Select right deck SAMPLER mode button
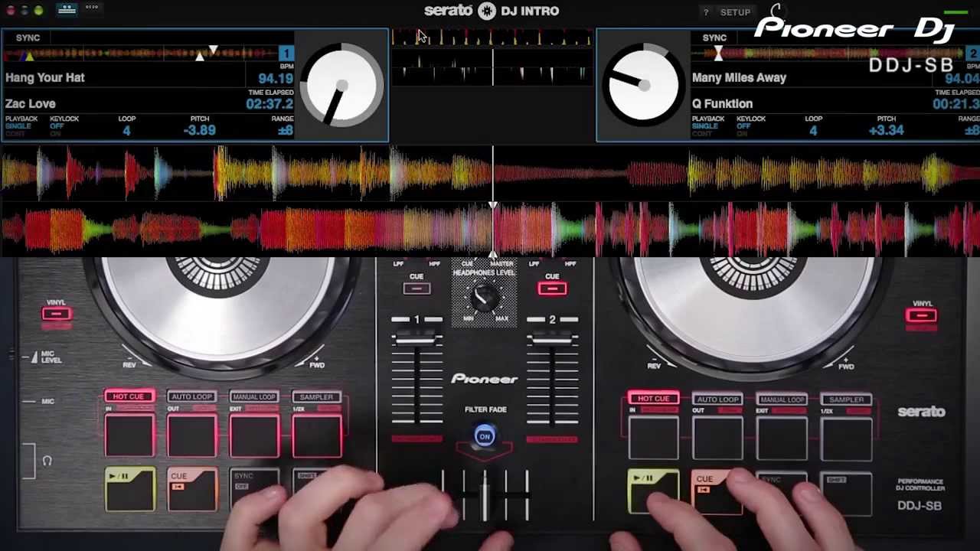This screenshot has height=551, width=980. [846, 399]
